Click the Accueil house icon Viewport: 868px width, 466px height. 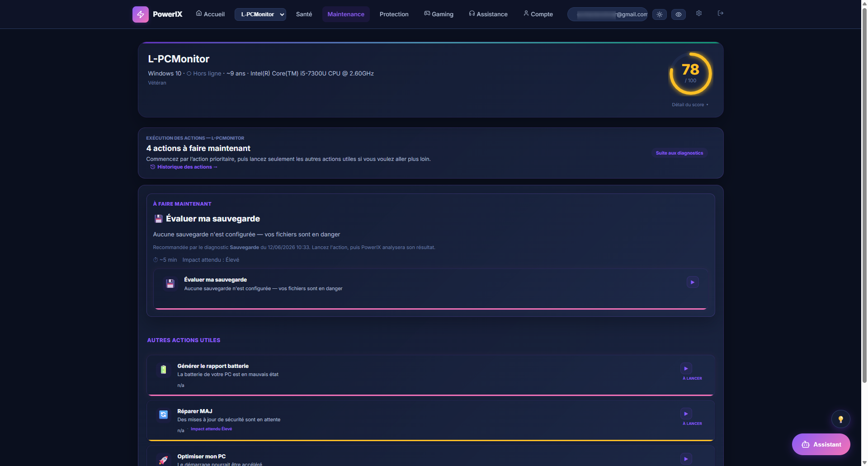pyautogui.click(x=198, y=14)
